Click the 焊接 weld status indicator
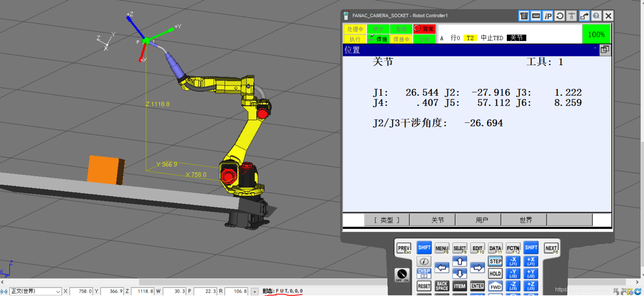644x296 pixels. (378, 39)
